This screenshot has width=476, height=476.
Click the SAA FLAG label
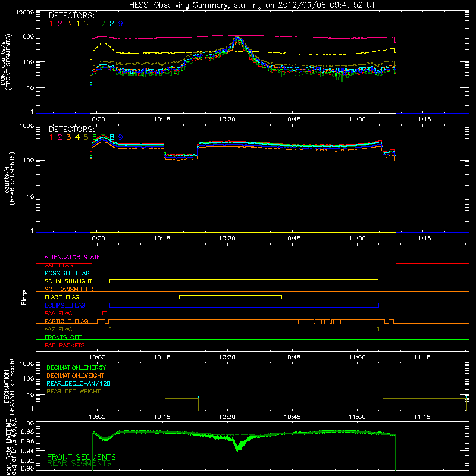[x=58, y=314]
